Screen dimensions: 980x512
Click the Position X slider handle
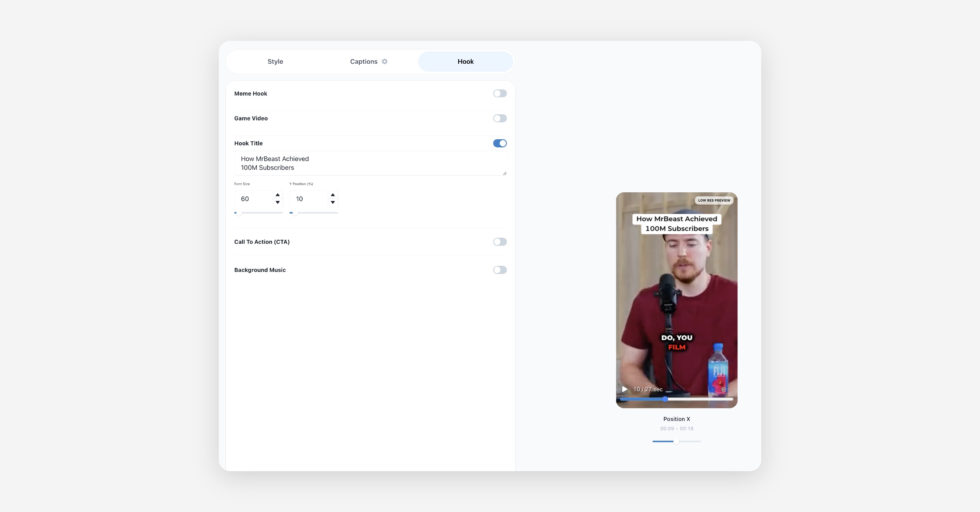click(x=676, y=441)
